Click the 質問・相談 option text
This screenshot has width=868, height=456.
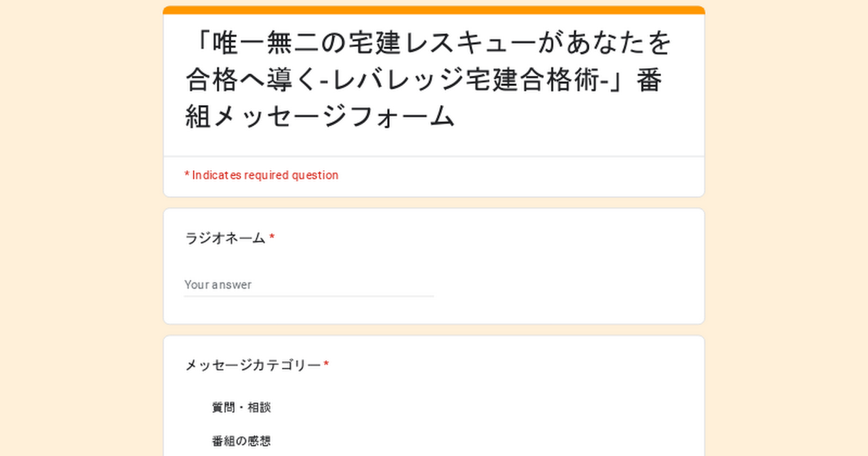[x=241, y=408]
